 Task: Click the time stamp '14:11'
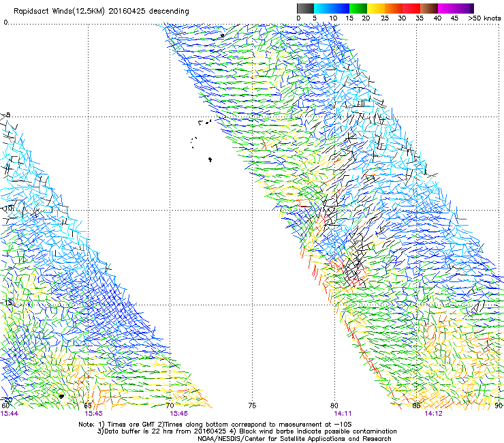coord(343,414)
